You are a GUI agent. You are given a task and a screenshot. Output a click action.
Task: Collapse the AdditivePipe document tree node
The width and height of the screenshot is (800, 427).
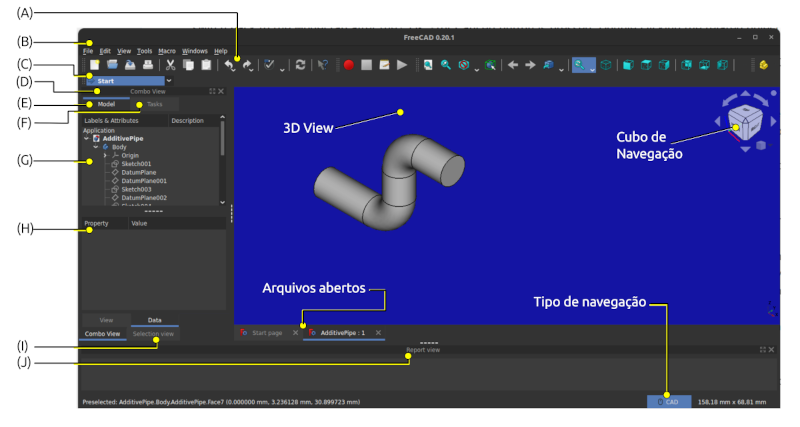coord(87,138)
